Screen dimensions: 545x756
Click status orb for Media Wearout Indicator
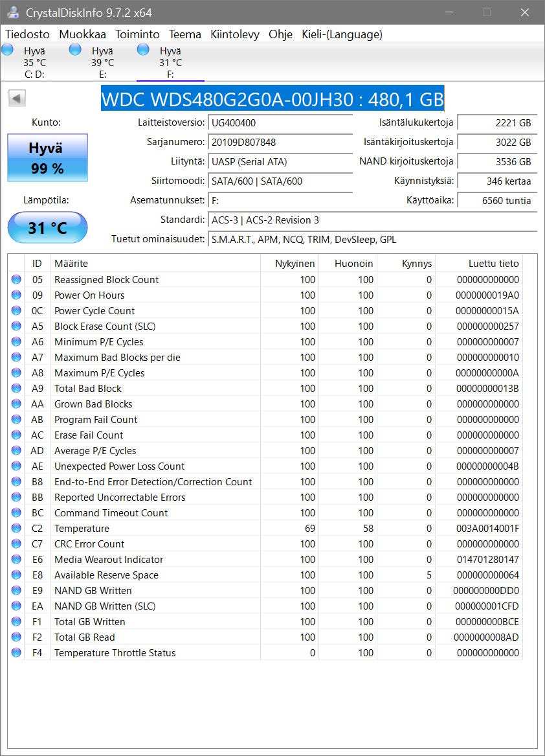click(x=16, y=559)
